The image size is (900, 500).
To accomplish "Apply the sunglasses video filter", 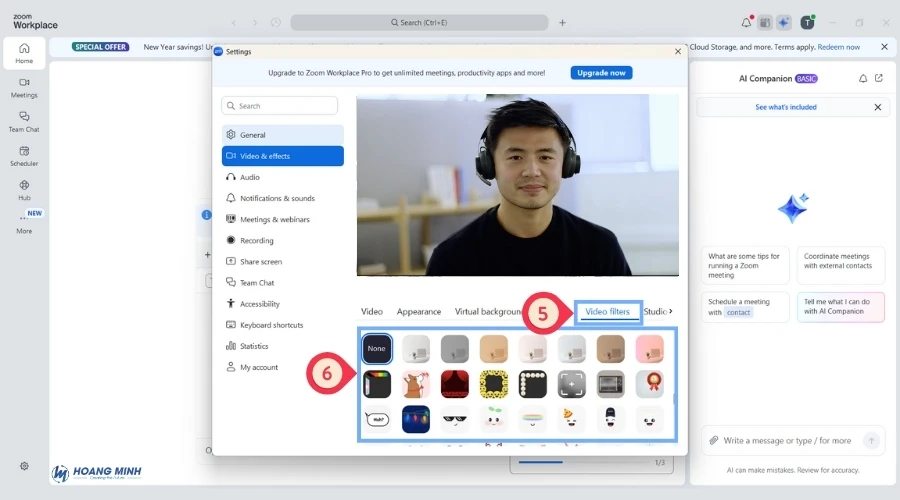I will pyautogui.click(x=456, y=419).
